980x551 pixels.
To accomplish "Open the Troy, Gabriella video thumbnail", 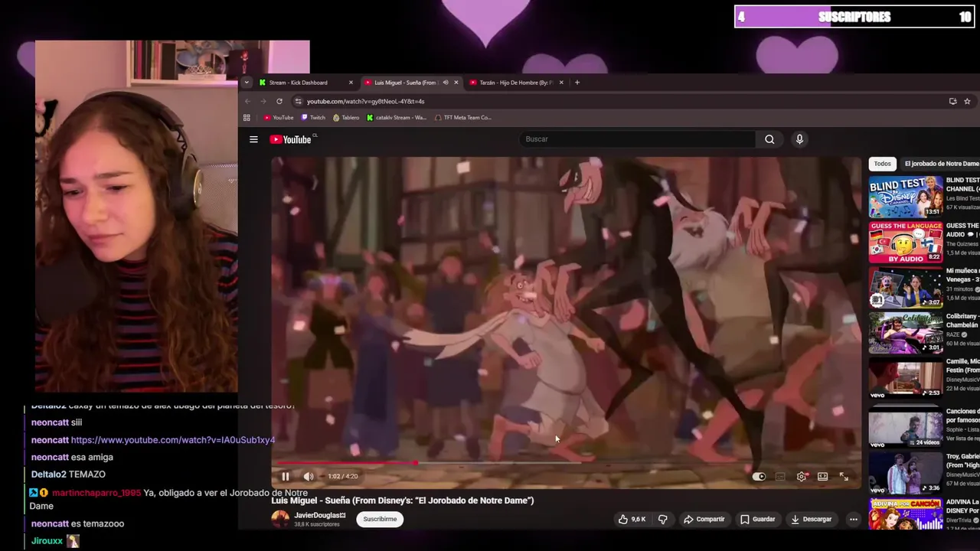I will (x=906, y=473).
